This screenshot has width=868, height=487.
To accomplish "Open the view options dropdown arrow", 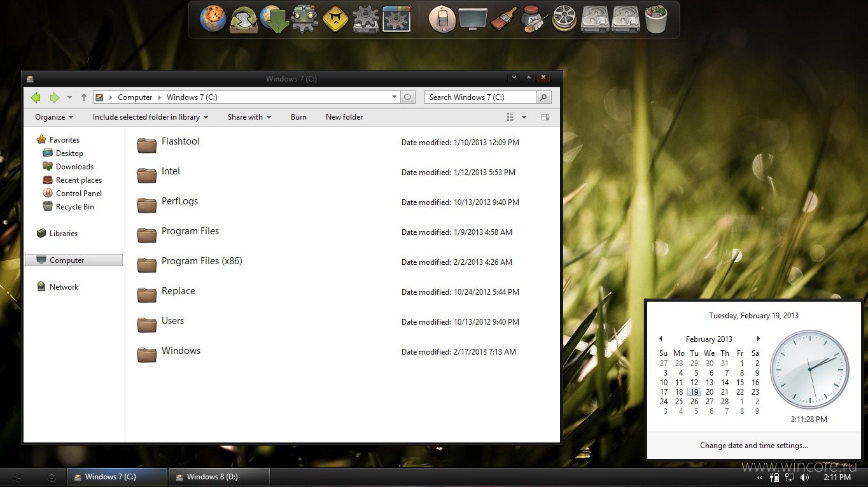I will point(524,117).
